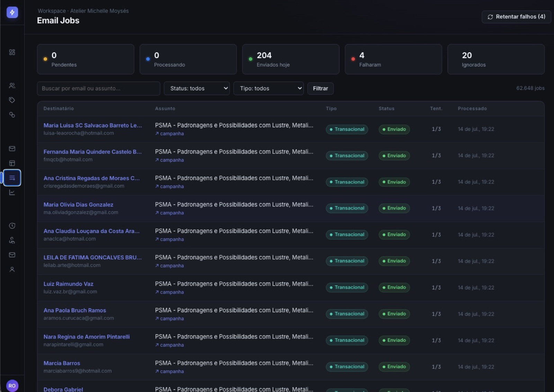Focus the Buscar por email ou assunto field
Viewport: 554px width, 392px height.
click(x=99, y=88)
